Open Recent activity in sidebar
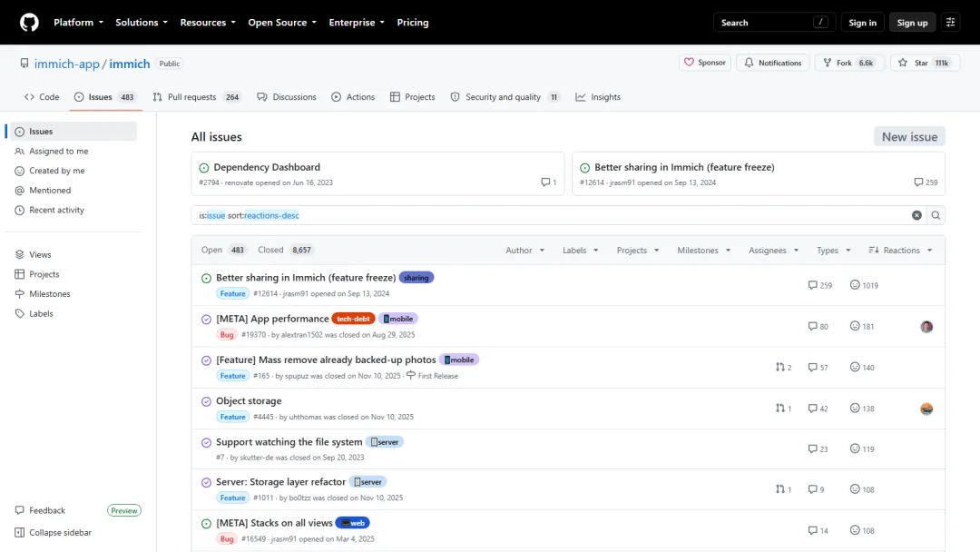This screenshot has width=980, height=552. [x=73, y=210]
